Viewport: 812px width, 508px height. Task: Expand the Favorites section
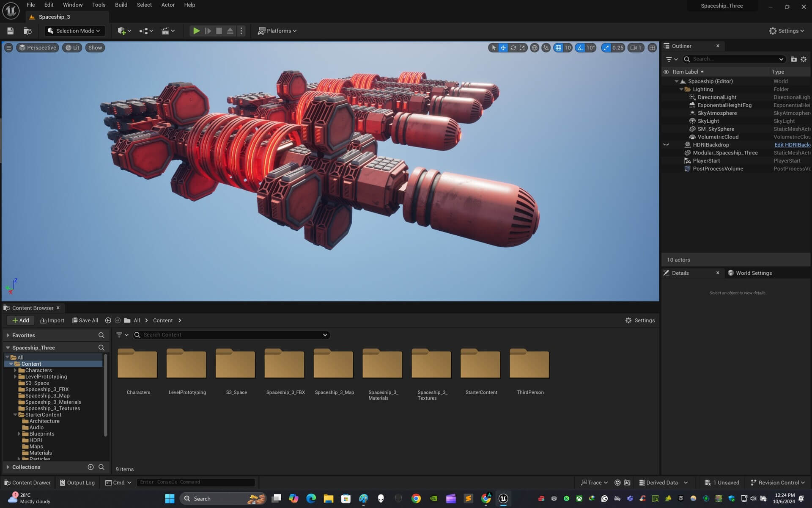[x=8, y=335]
